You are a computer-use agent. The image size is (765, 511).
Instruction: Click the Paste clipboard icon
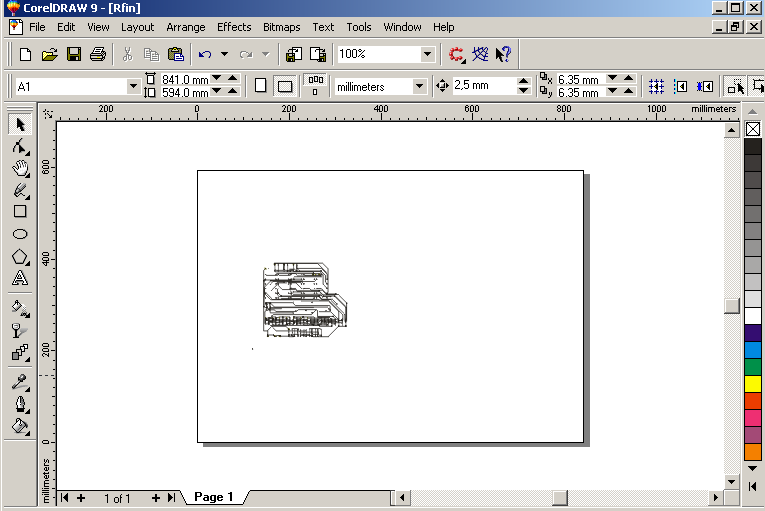175,54
